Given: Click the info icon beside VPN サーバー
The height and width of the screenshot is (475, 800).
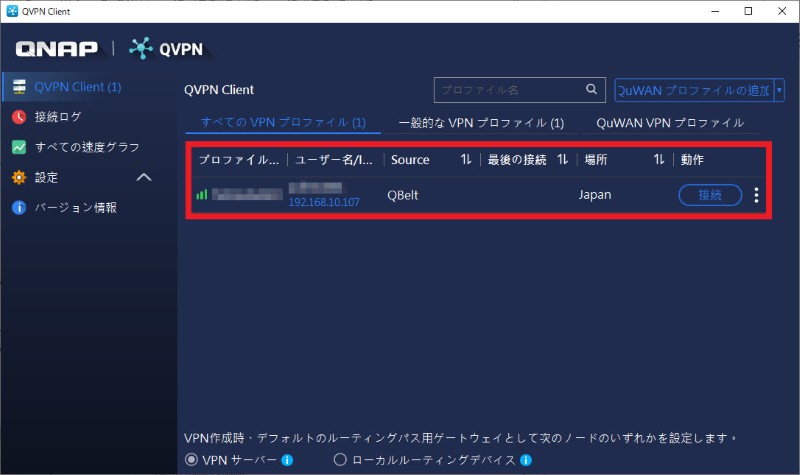Looking at the screenshot, I should point(287,460).
